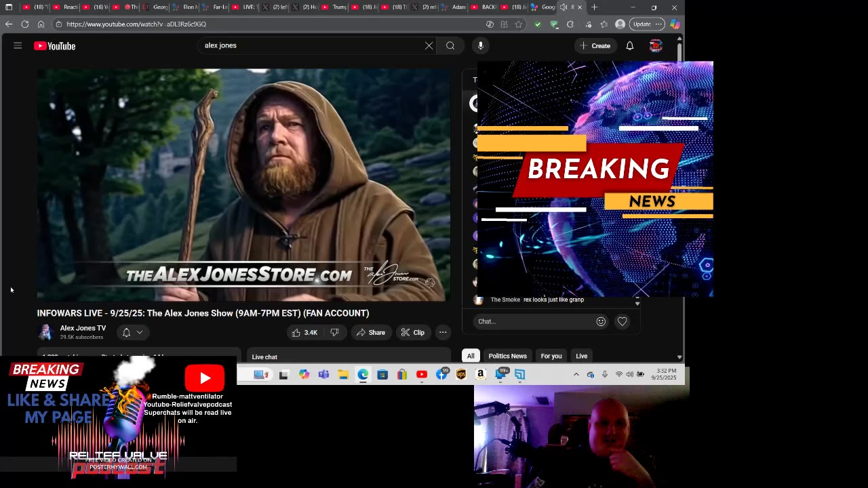The image size is (868, 488).
Task: Open Copilot from the taskbar
Action: tap(304, 374)
